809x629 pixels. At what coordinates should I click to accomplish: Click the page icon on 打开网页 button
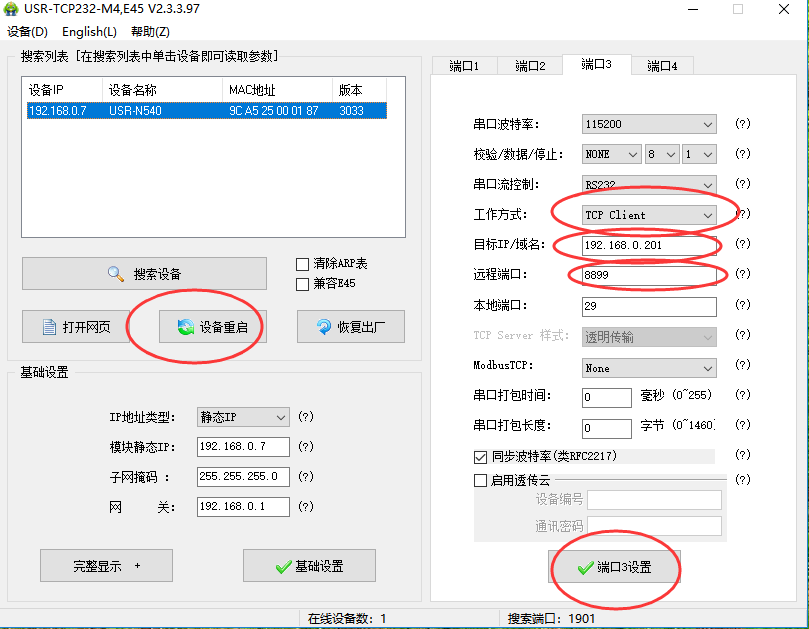click(49, 327)
